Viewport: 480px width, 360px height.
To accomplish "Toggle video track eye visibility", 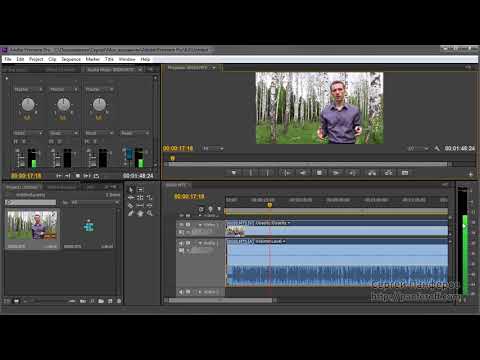I will 181,225.
